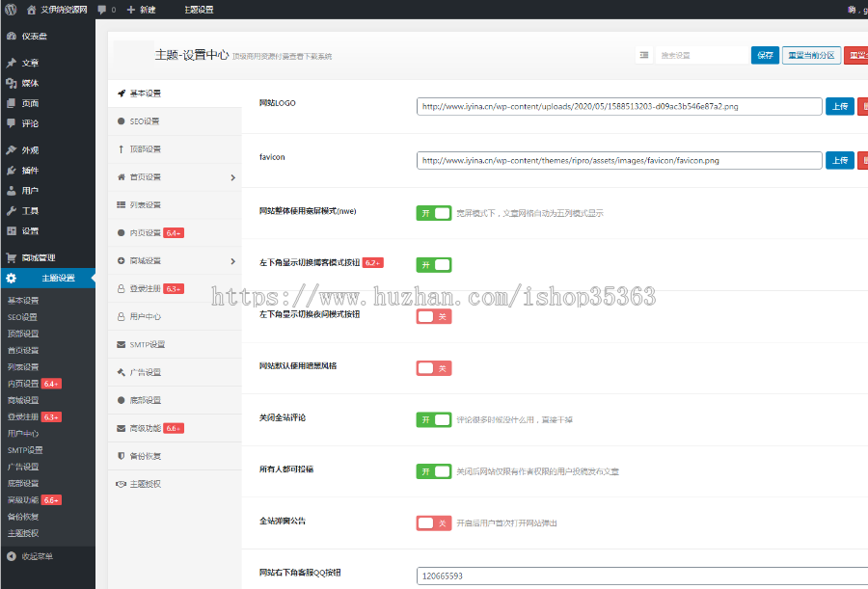Click the 保存 save button
This screenshot has height=589, width=868.
pyautogui.click(x=765, y=55)
